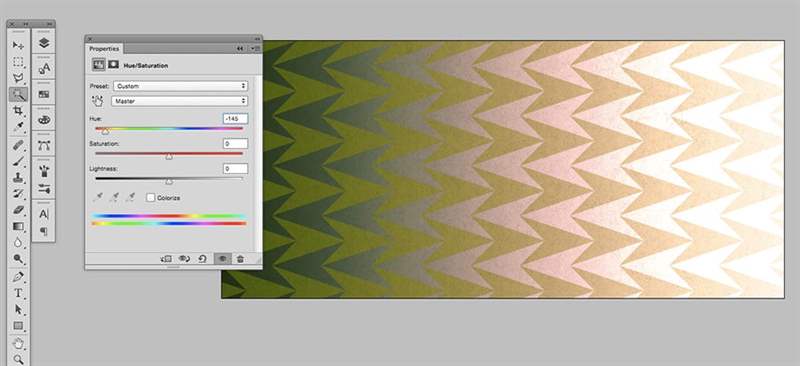Select the Hand tool
This screenshot has height=366, width=800.
point(18,344)
